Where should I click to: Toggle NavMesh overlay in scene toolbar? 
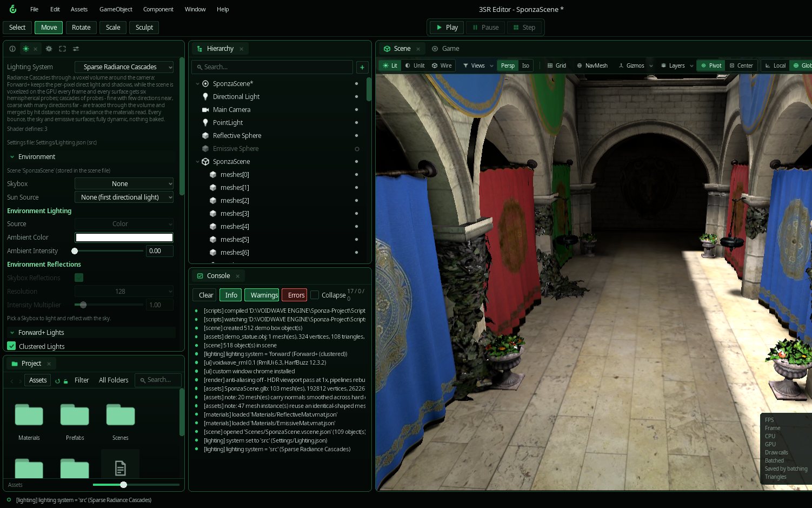[592, 65]
